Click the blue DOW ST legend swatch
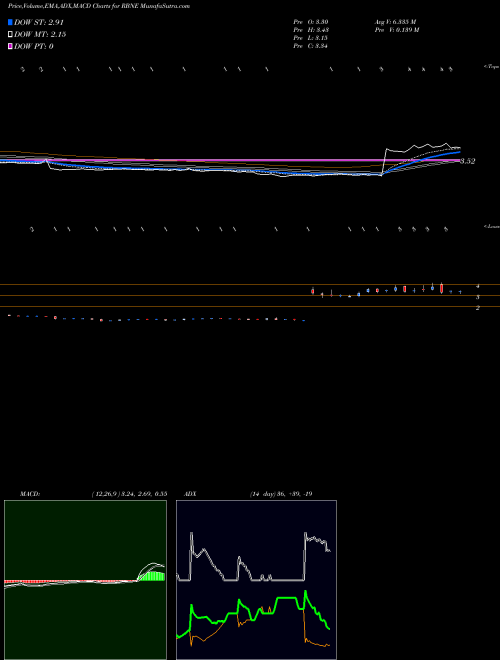 (10, 22)
